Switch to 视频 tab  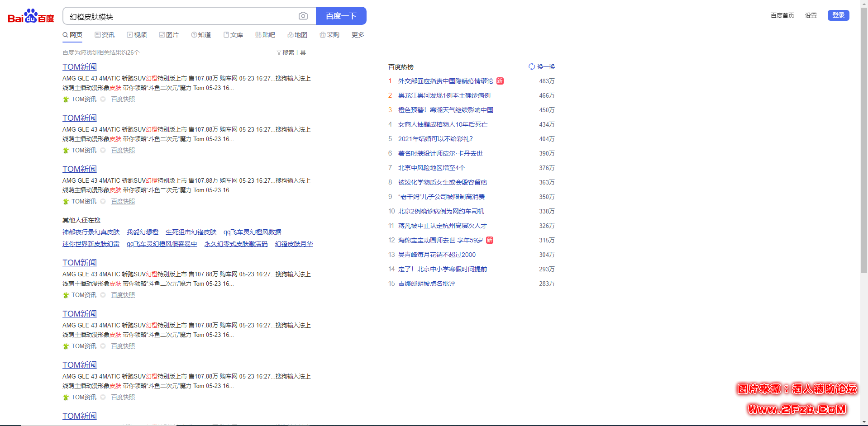(x=137, y=35)
